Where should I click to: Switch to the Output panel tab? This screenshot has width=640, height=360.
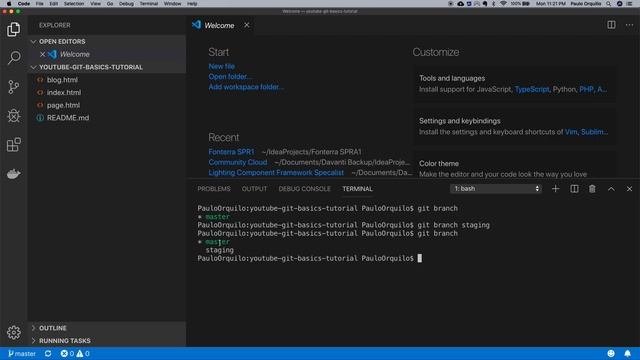pos(254,189)
